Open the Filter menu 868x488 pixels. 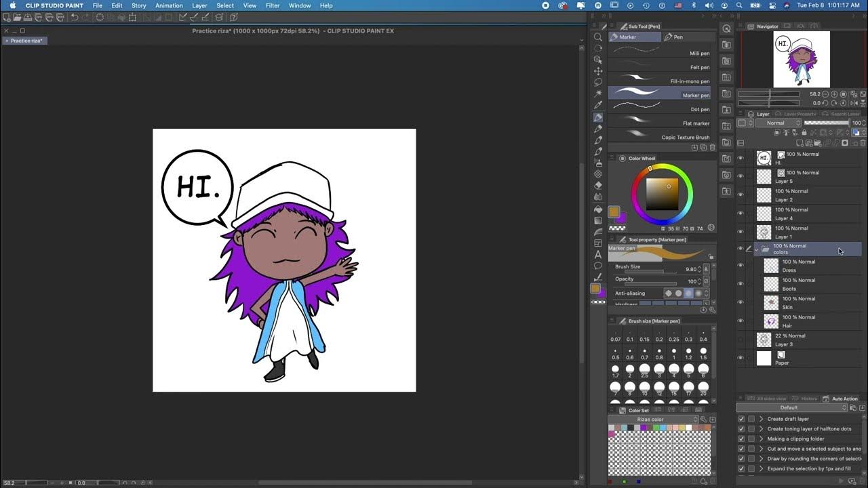pyautogui.click(x=273, y=5)
